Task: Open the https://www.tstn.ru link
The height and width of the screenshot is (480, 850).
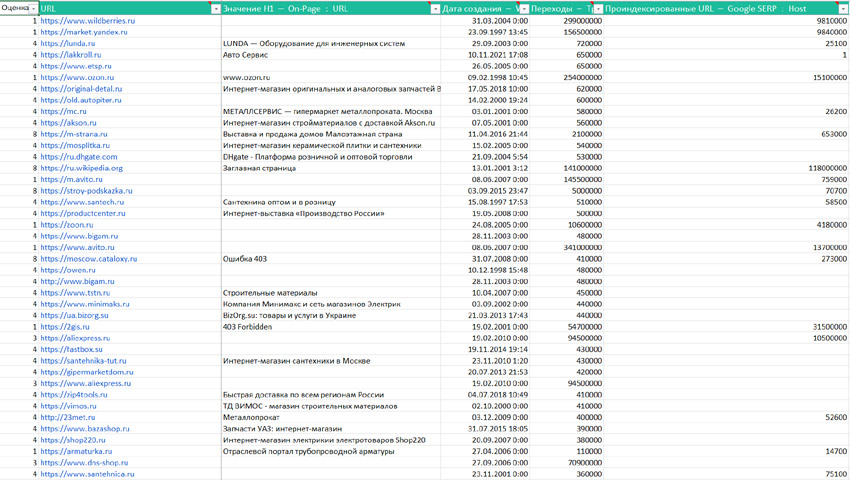Action: coord(75,293)
